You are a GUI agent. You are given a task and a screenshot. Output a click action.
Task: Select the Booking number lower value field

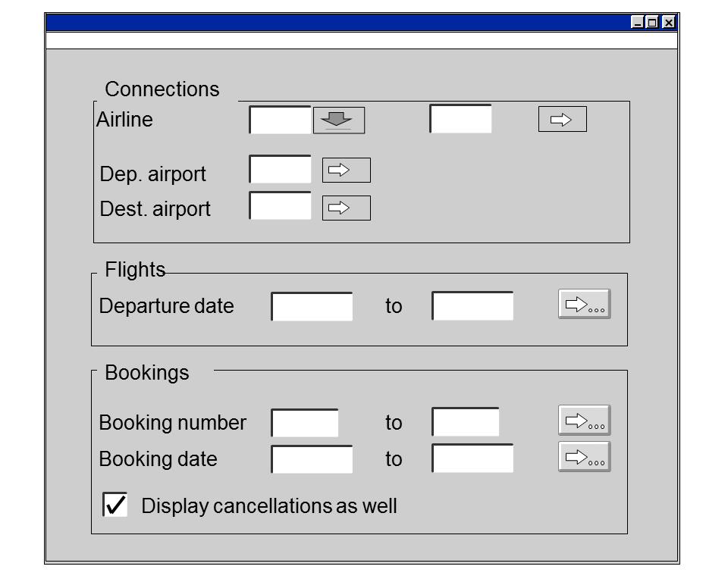[x=305, y=423]
